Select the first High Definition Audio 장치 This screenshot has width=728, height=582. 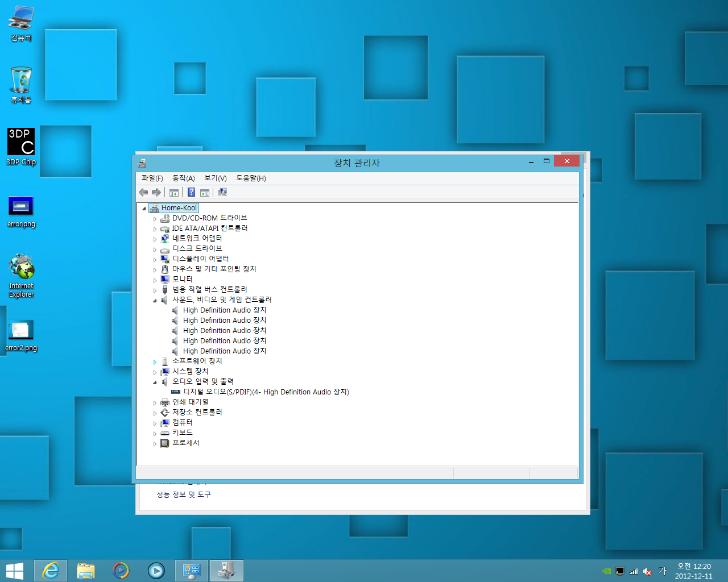225,310
